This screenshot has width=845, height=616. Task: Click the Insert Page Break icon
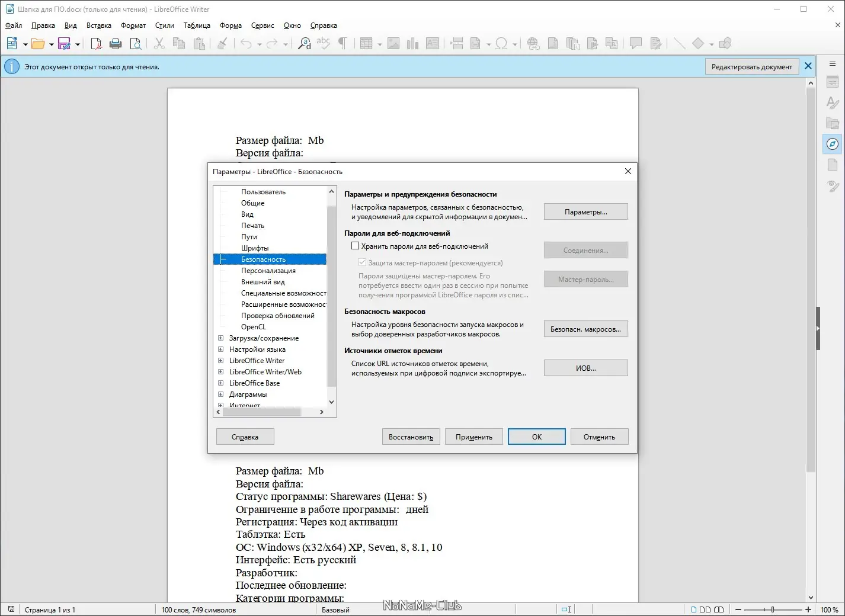tap(457, 43)
